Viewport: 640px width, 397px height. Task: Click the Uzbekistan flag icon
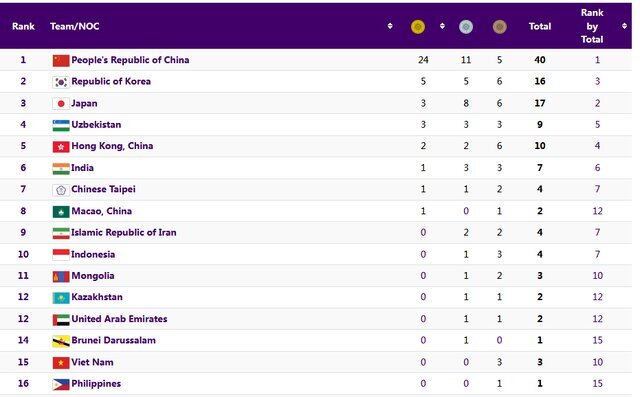click(x=61, y=125)
